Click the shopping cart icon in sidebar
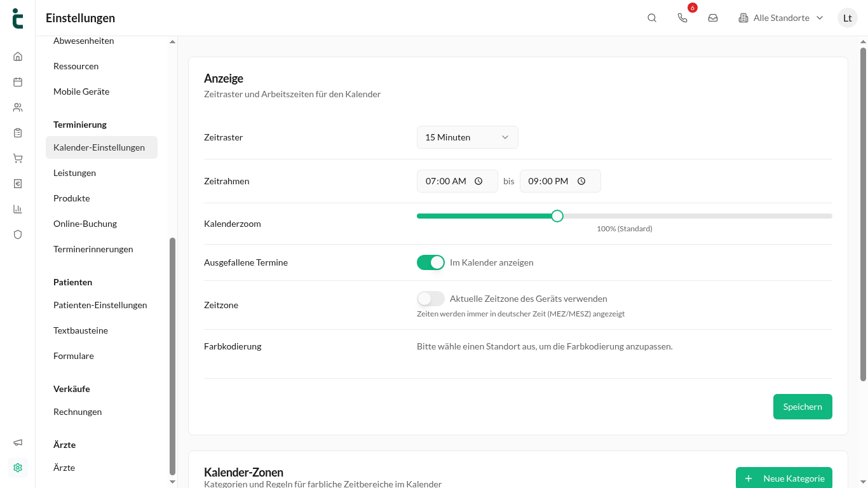 click(18, 158)
